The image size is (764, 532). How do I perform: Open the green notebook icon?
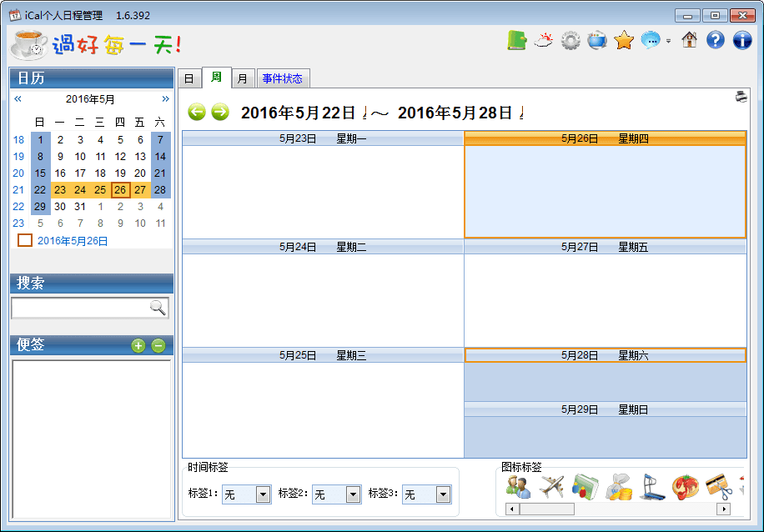pyautogui.click(x=517, y=40)
